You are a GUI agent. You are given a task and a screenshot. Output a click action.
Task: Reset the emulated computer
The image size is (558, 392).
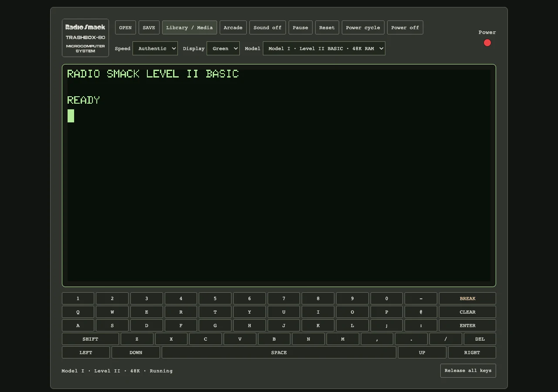point(327,27)
